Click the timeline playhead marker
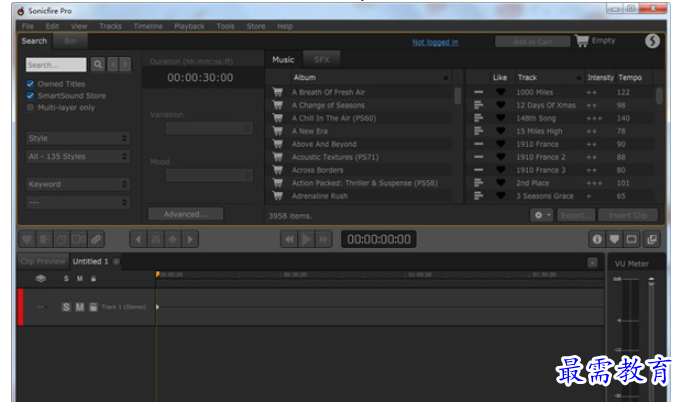This screenshot has width=680, height=402. [x=157, y=274]
